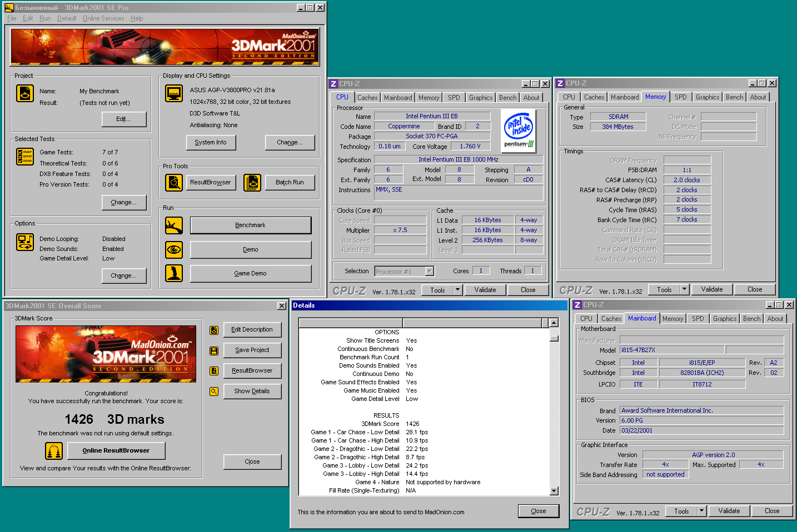Click the Show Details button
797x532 pixels.
pyautogui.click(x=252, y=392)
